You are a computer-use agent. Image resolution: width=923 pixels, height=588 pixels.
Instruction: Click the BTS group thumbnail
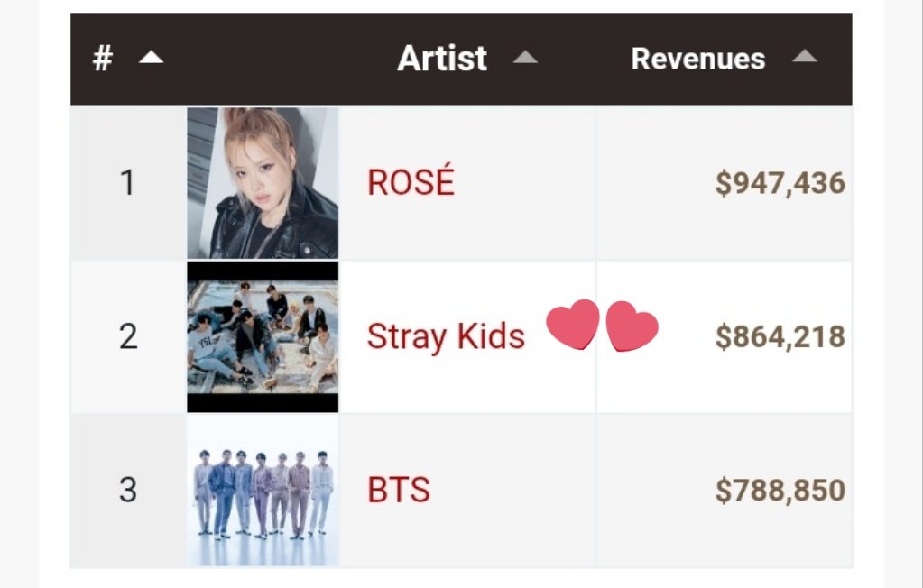tap(263, 491)
